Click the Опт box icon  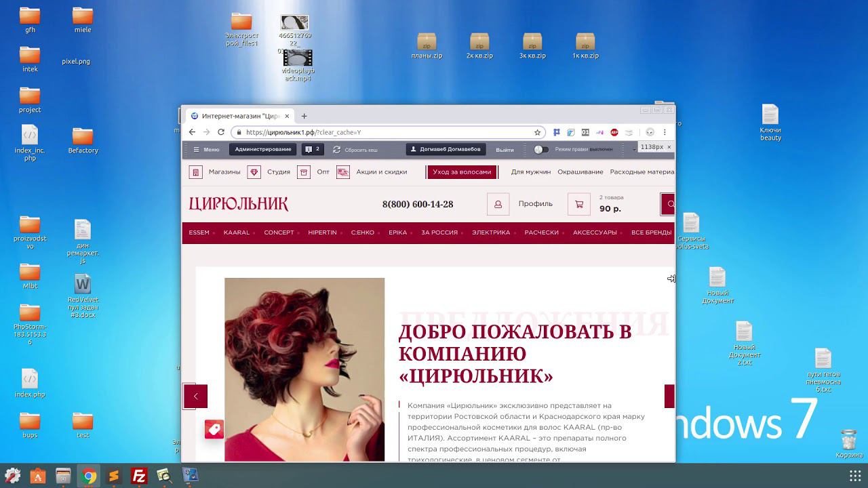[x=304, y=172]
